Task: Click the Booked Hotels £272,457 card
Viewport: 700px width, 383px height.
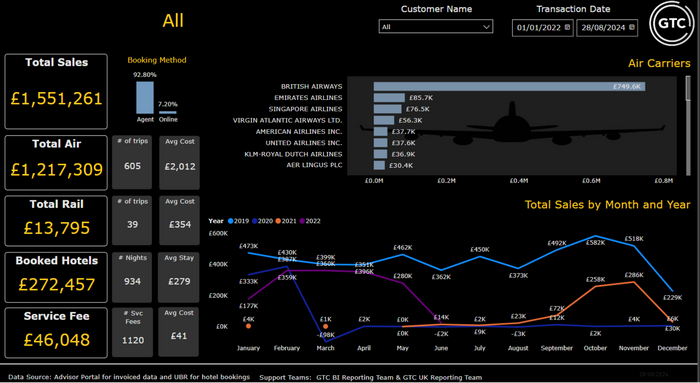Action: click(56, 278)
